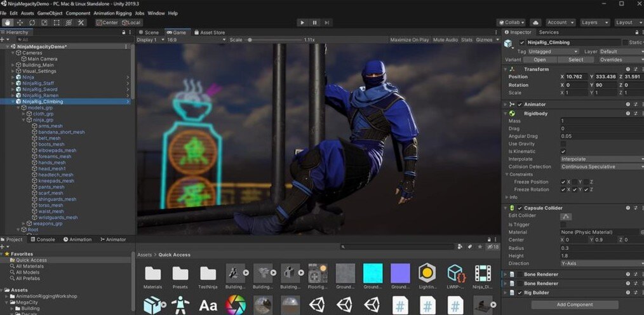
Task: Select the purple Ground material thumbnail
Action: click(x=401, y=273)
